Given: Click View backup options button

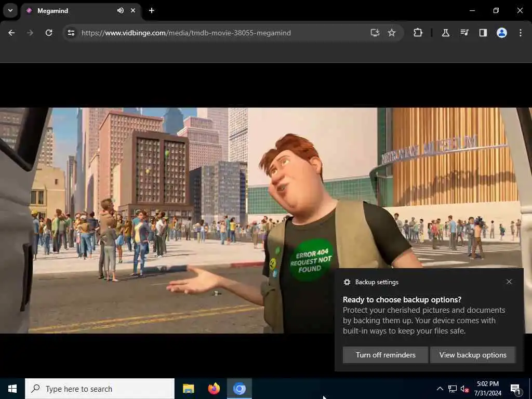Looking at the screenshot, I should (473, 355).
